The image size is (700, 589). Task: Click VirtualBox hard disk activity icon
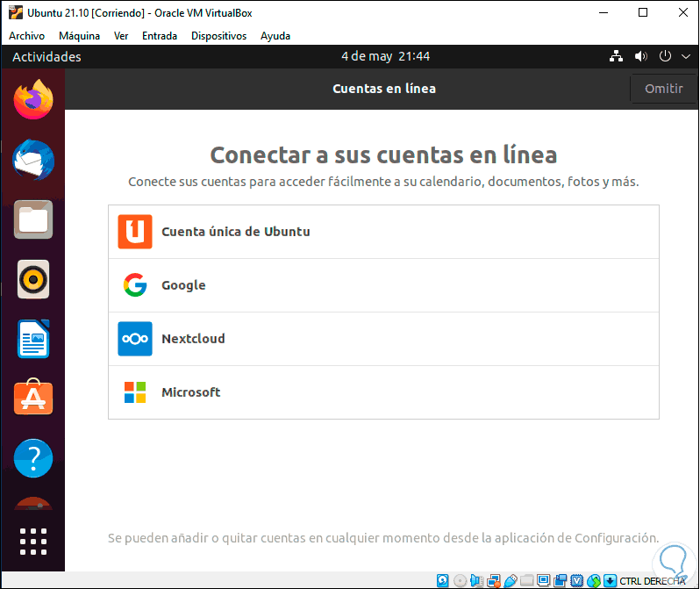(x=442, y=580)
